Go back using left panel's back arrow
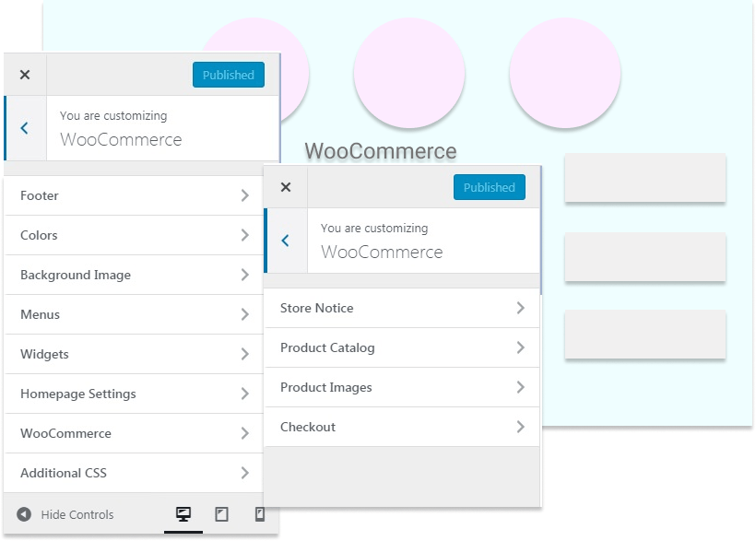756x541 pixels. point(25,128)
